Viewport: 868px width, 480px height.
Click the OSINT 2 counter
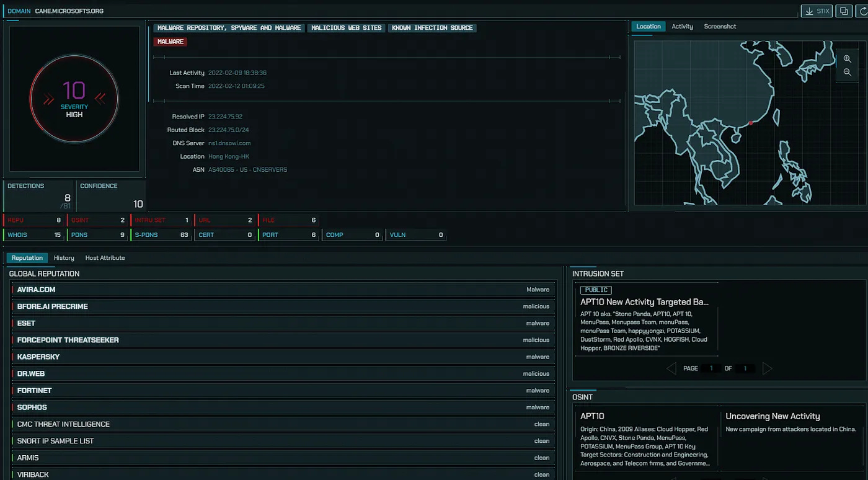[x=98, y=220]
